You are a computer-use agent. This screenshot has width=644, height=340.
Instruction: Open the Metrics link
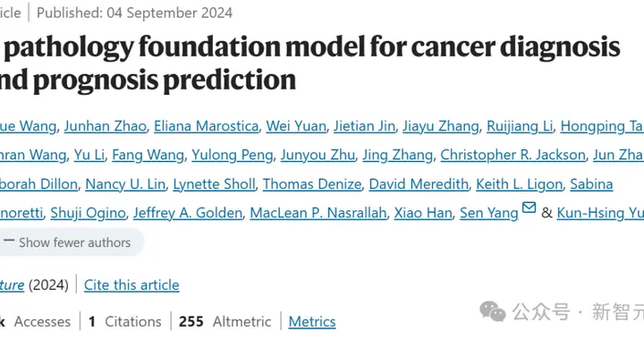(312, 321)
